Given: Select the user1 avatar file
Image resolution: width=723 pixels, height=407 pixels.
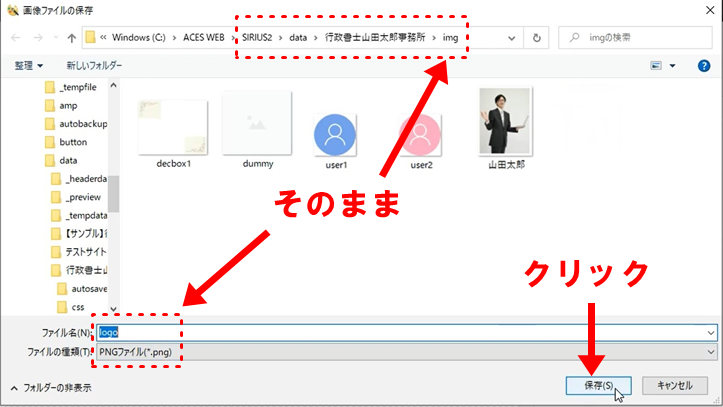Looking at the screenshot, I should (x=336, y=135).
